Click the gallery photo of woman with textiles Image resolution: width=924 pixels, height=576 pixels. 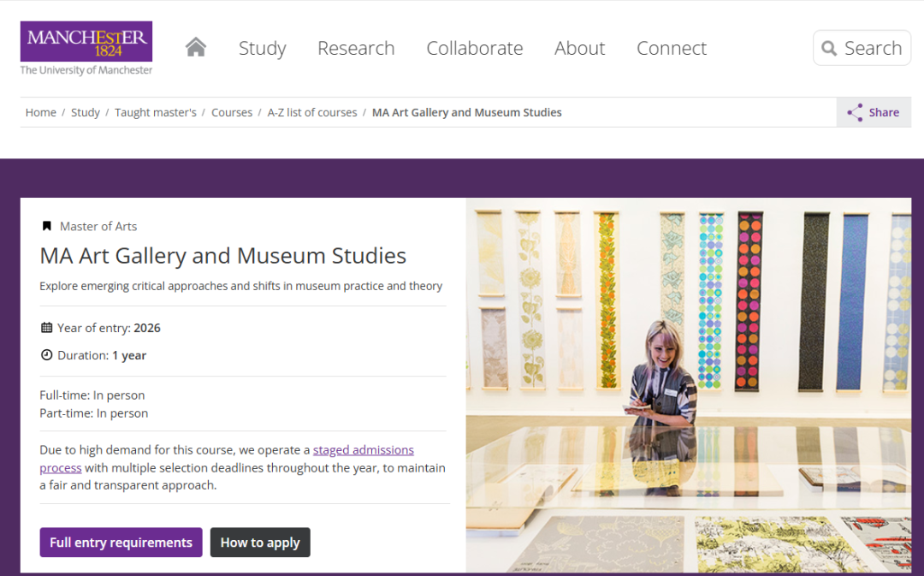(x=688, y=385)
